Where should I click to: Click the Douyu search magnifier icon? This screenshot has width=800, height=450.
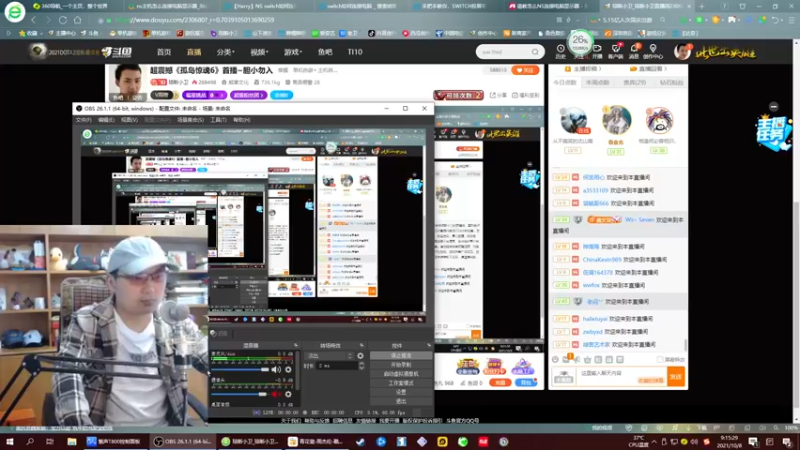click(x=535, y=52)
